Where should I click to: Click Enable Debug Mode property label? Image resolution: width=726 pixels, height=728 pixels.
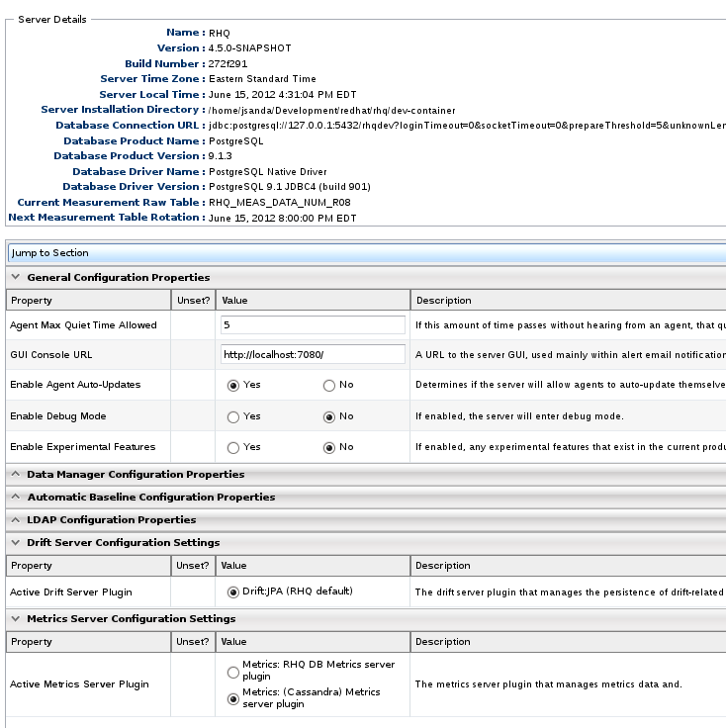pyautogui.click(x=58, y=416)
